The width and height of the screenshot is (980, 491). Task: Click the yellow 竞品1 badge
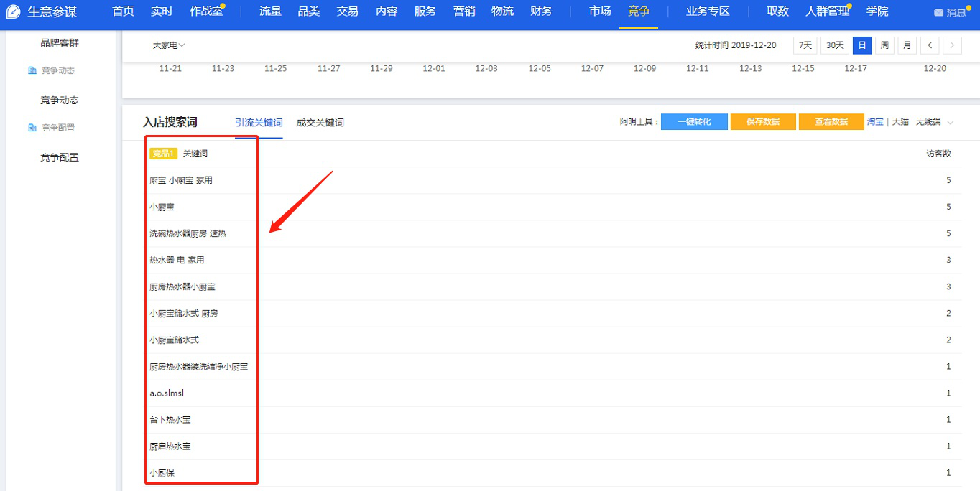click(x=162, y=153)
